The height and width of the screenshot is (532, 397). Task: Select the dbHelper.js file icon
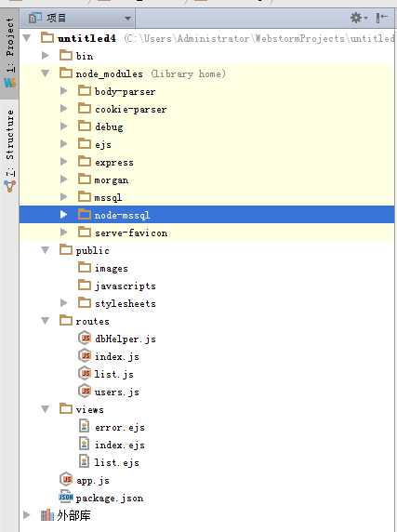point(85,339)
